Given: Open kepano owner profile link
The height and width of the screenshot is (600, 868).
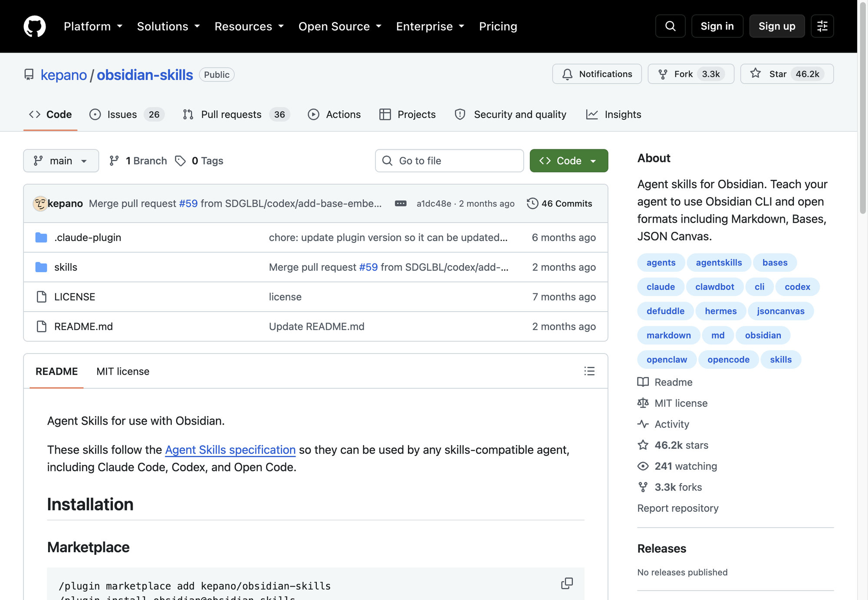Looking at the screenshot, I should coord(64,75).
